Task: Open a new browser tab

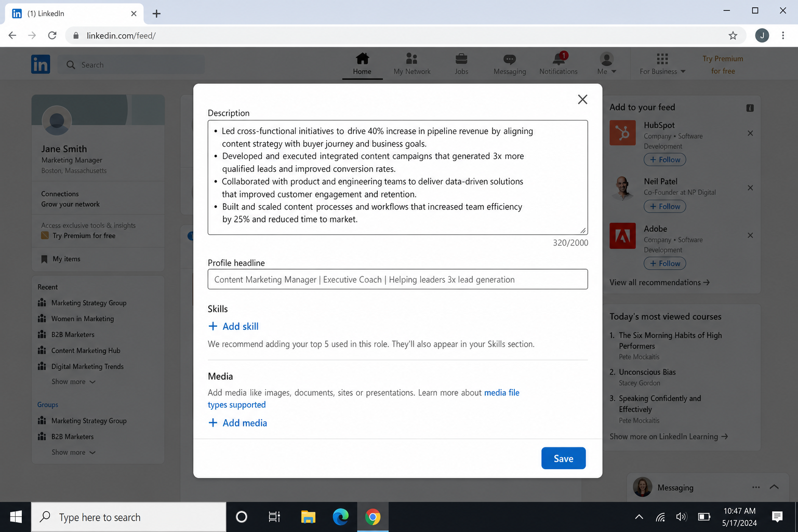Action: pyautogui.click(x=156, y=14)
